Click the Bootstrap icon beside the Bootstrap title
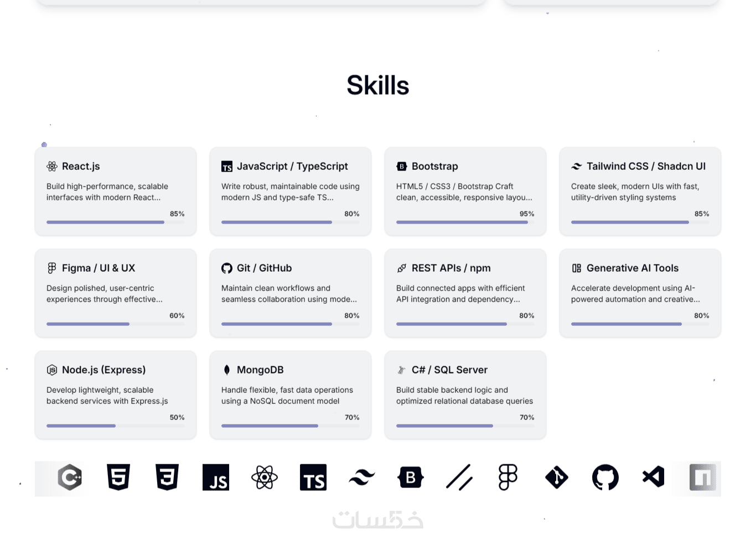Image resolution: width=756 pixels, height=540 pixels. tap(402, 167)
